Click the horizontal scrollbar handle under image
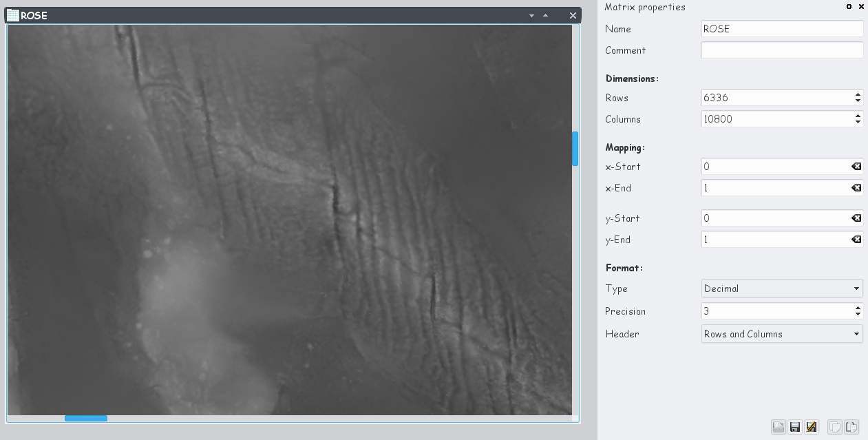 (x=86, y=418)
